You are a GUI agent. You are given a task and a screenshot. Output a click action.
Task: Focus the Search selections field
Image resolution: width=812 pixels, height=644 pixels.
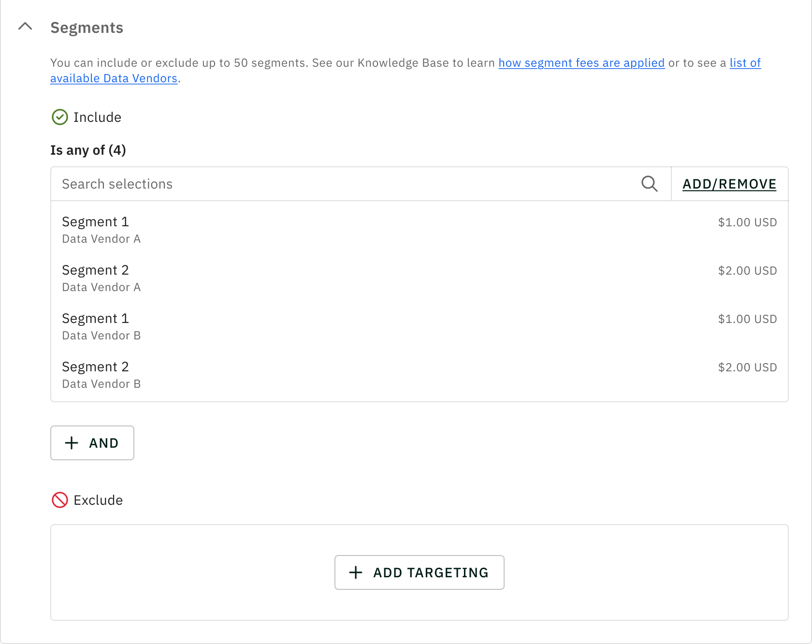[338, 184]
